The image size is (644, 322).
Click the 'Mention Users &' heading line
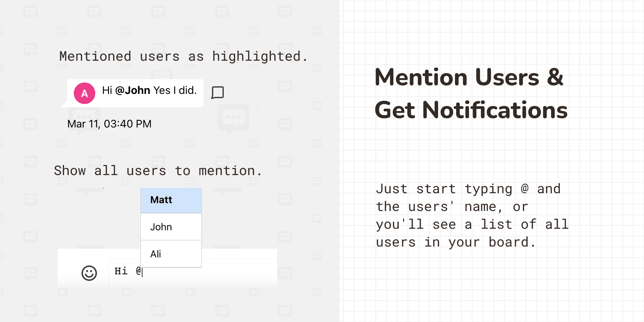point(469,77)
